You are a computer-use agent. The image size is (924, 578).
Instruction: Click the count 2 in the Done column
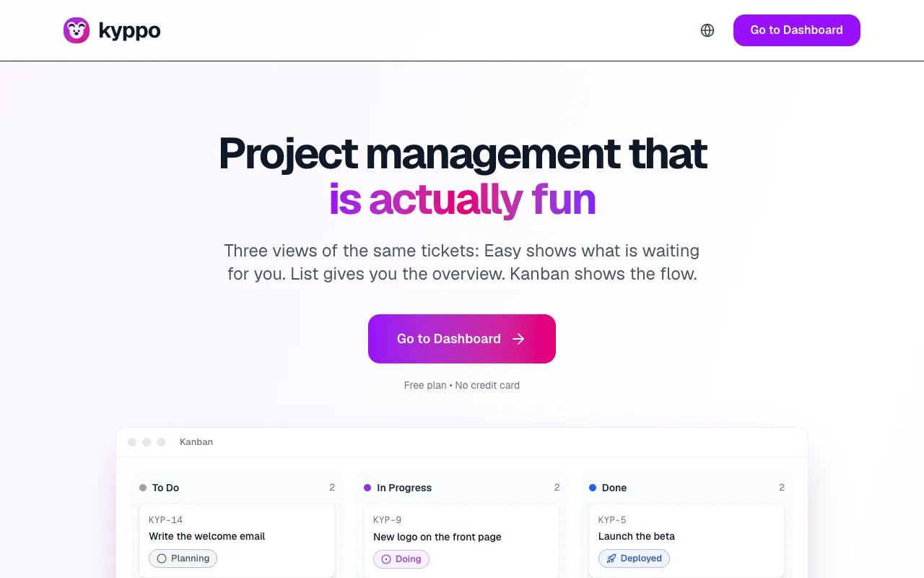[x=782, y=488]
